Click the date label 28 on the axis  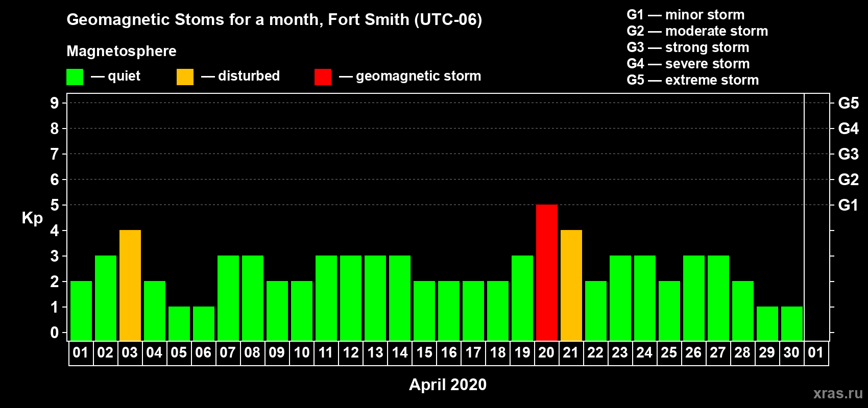point(742,353)
